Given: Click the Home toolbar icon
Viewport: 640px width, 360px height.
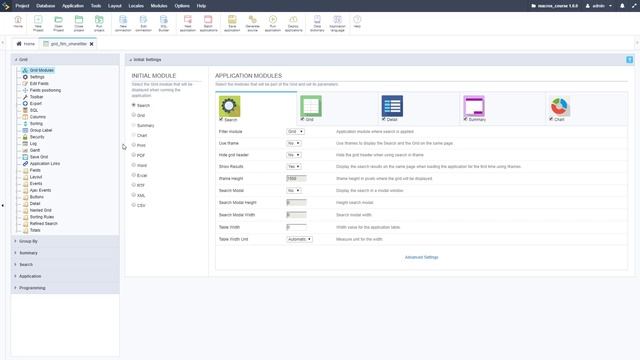Looking at the screenshot, I should coord(18,22).
